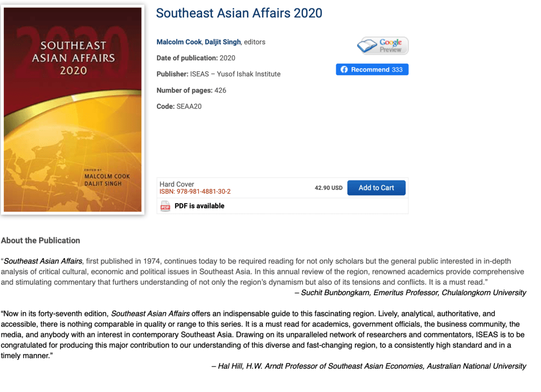541x392 pixels.
Task: Select the ISBN 978-981-4881-30-2 text
Action: point(195,192)
